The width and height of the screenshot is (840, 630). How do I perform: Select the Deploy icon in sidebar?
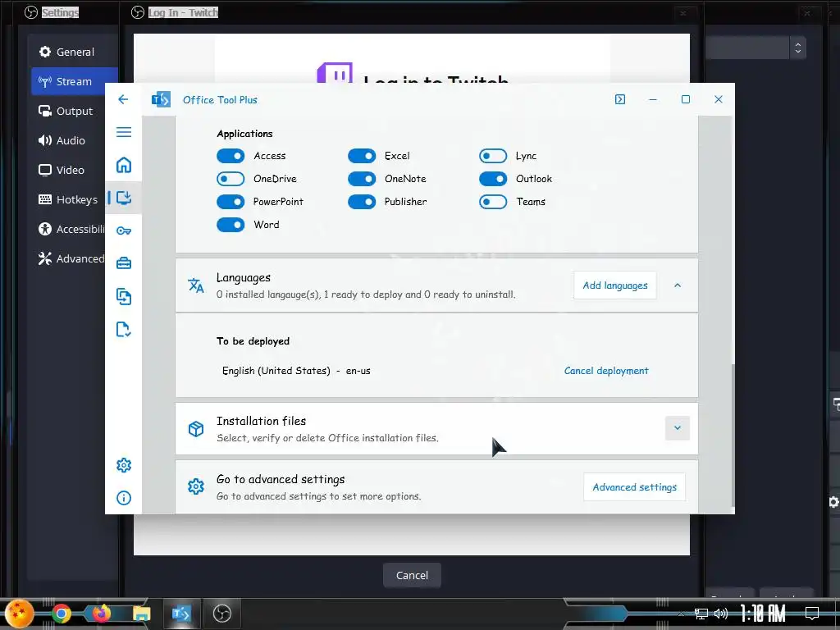[x=124, y=198]
